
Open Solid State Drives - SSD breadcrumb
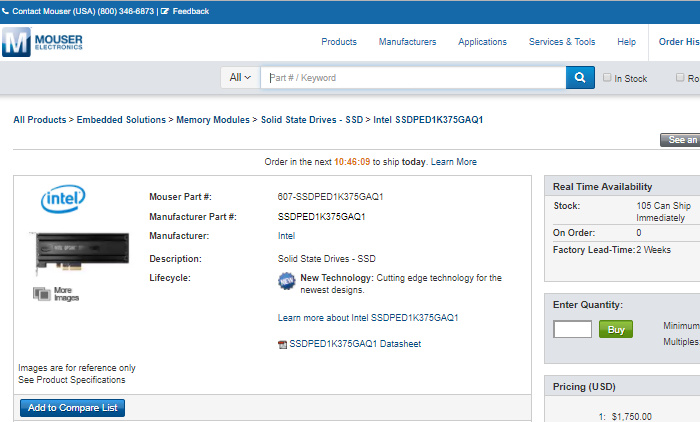312,120
